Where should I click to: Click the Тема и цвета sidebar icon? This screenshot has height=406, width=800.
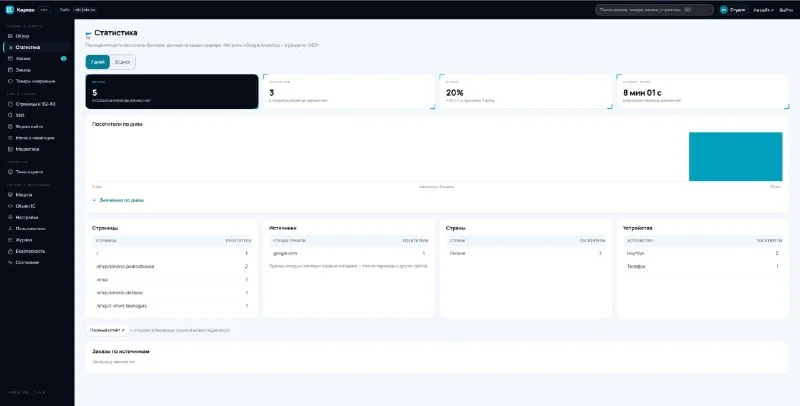pos(10,172)
